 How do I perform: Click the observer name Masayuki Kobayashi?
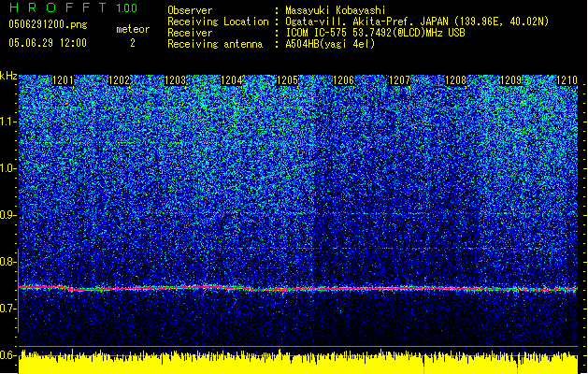[336, 10]
